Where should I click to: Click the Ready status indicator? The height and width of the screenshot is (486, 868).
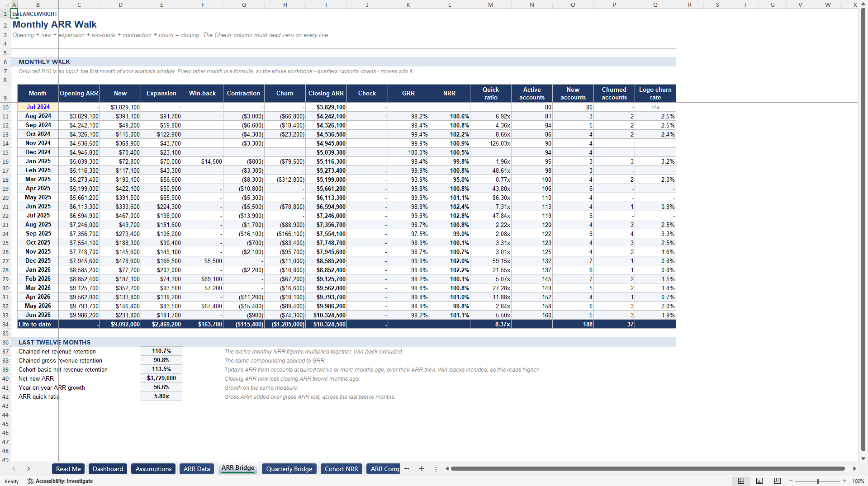(x=11, y=481)
